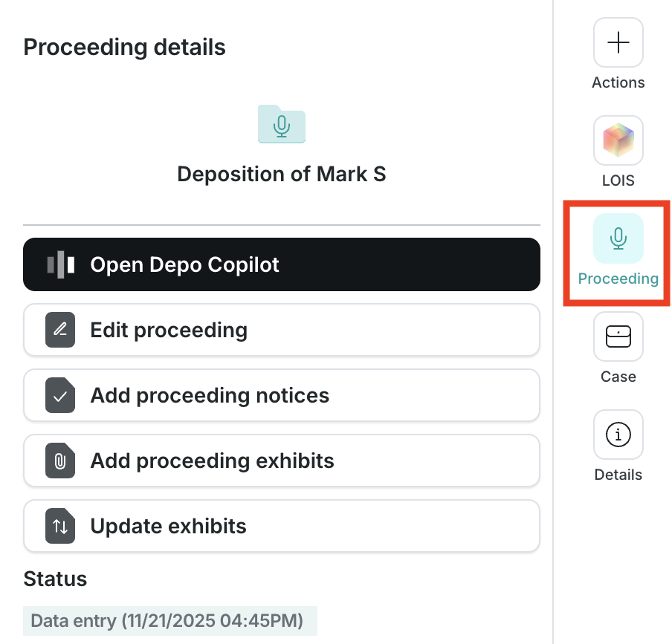
Task: Choose Add proceeding notices
Action: pyautogui.click(x=282, y=395)
